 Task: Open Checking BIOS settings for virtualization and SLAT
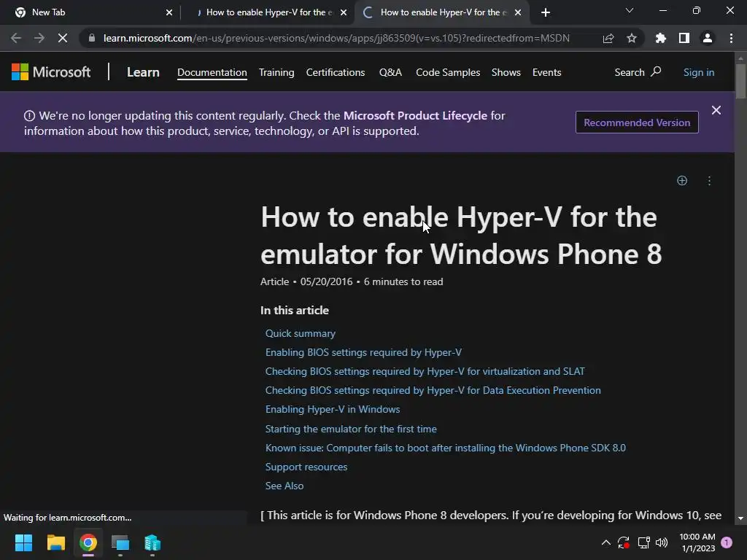coord(425,371)
